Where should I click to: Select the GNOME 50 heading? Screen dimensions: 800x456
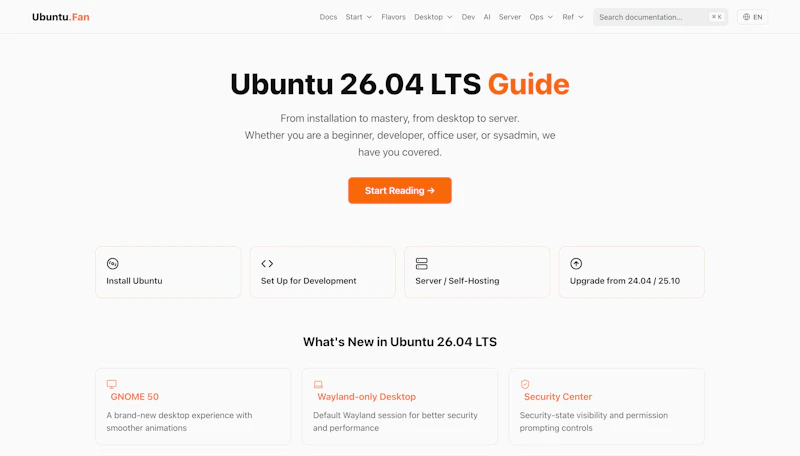click(135, 397)
